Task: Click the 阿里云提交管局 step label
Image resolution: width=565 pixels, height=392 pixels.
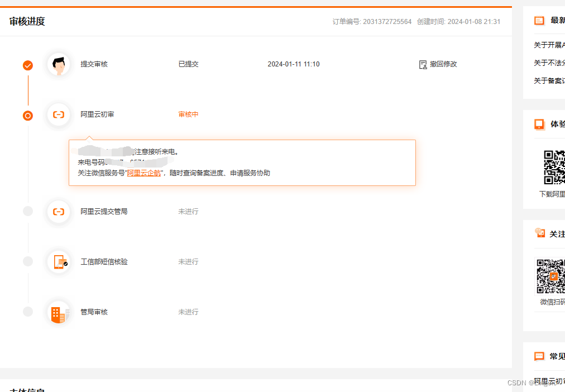Action: (x=104, y=212)
